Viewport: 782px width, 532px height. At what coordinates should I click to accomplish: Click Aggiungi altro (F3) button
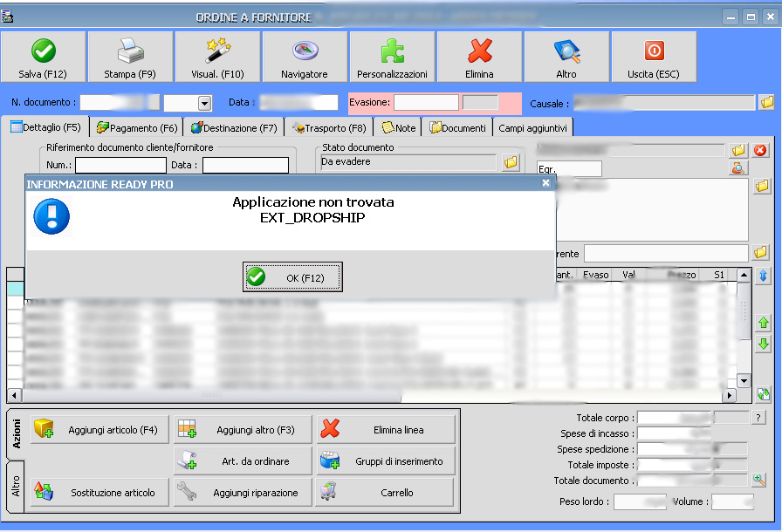[243, 429]
